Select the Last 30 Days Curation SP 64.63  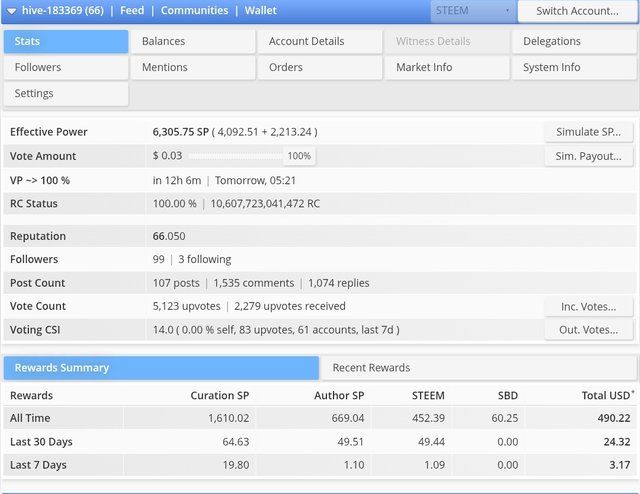236,442
